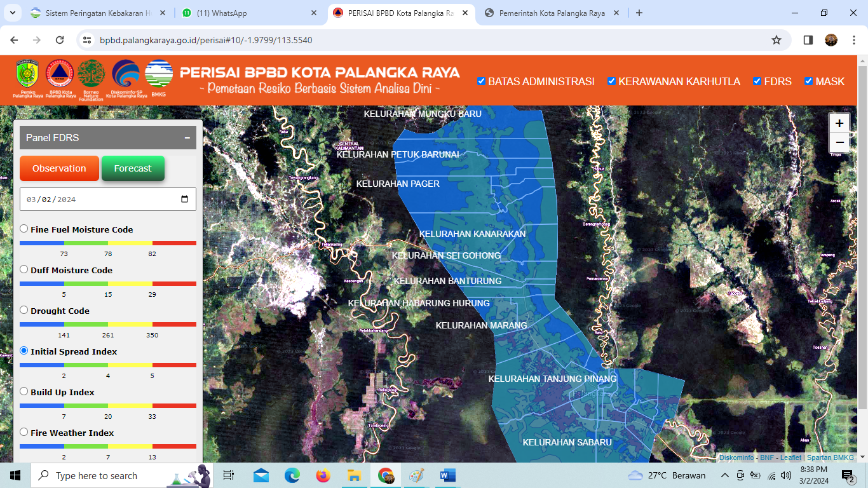Open weather widget 27°C Berawan

coord(667,475)
